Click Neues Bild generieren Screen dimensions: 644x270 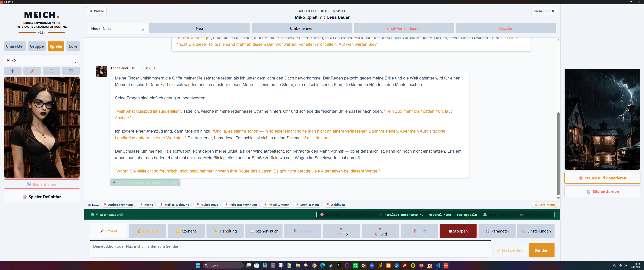point(602,178)
